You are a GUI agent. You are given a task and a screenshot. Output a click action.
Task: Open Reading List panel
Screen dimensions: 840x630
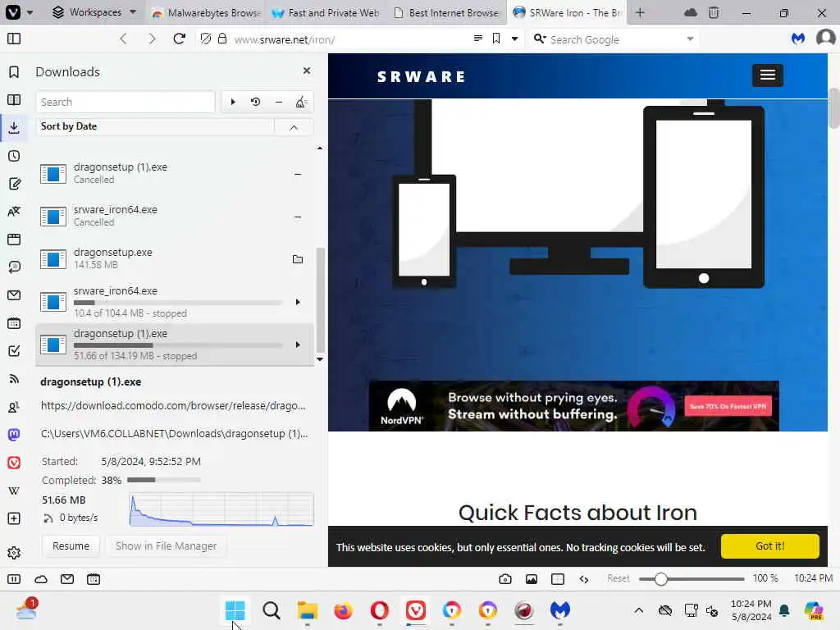click(x=14, y=99)
